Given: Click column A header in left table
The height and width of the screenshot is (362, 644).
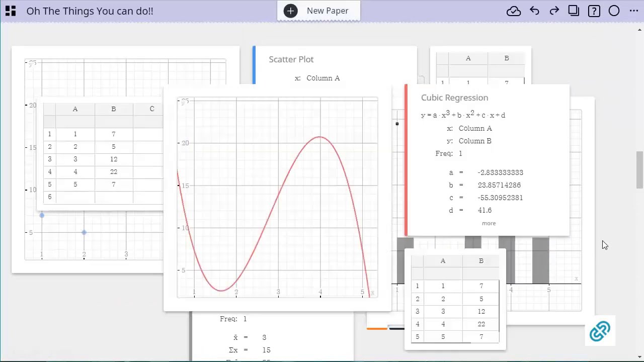Looking at the screenshot, I should pyautogui.click(x=75, y=109).
